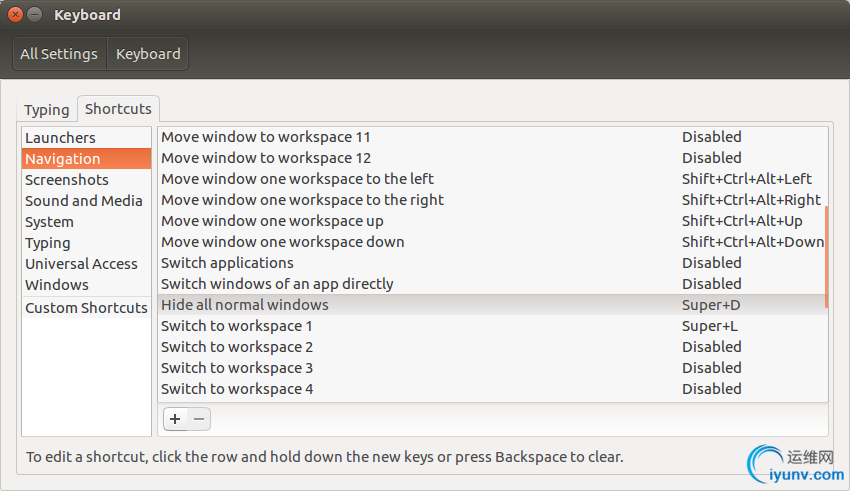Image resolution: width=850 pixels, height=491 pixels.
Task: Open All Settings
Action: click(59, 54)
